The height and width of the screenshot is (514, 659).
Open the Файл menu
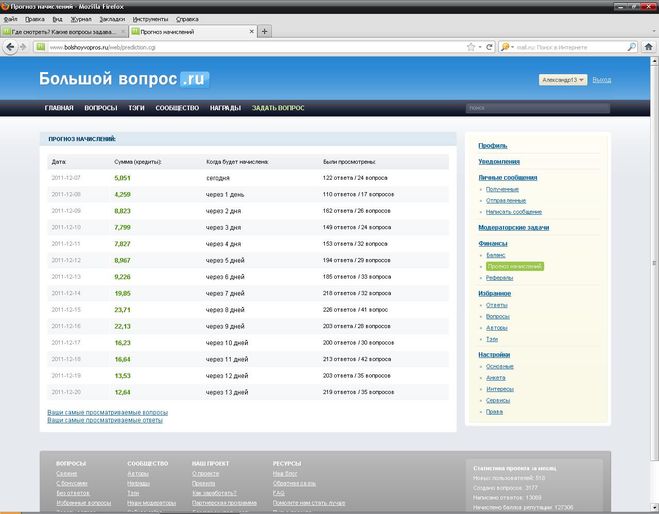click(x=11, y=19)
